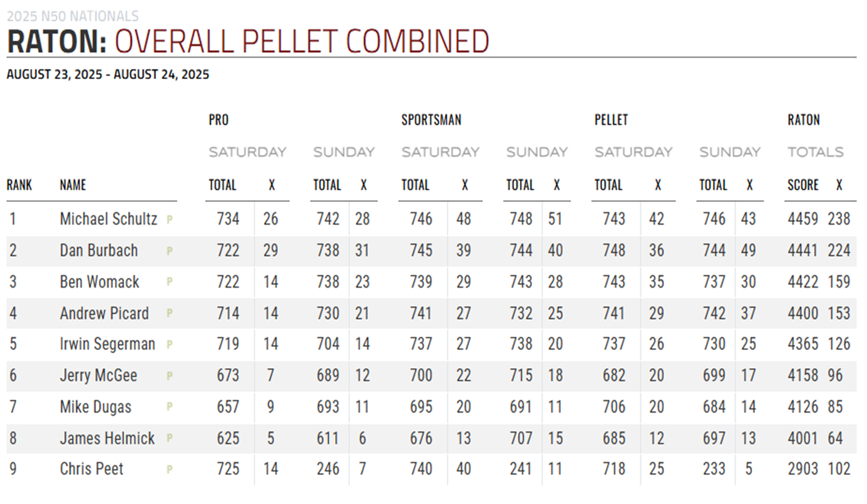Viewport: 867px width, 504px height.
Task: Sort by the NAME column header
Action: tap(73, 185)
